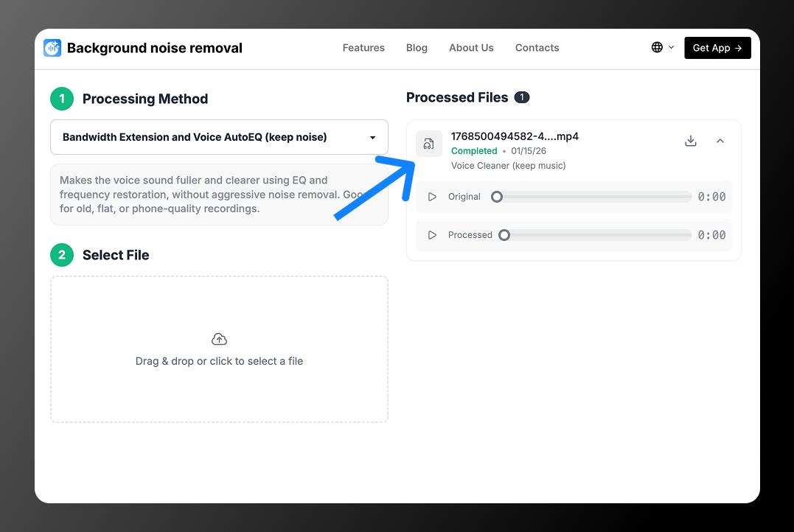The width and height of the screenshot is (794, 532).
Task: Click the Processed track seek slider
Action: [x=597, y=235]
